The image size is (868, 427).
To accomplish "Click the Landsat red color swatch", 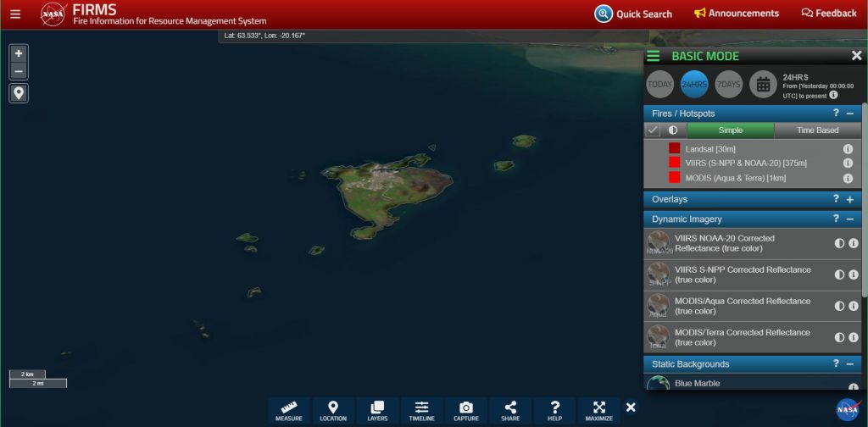I will point(675,148).
